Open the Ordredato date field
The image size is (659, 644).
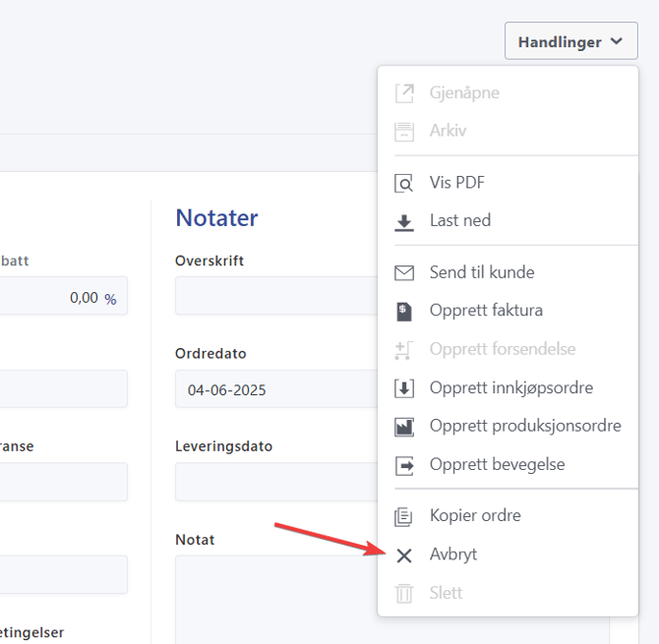(275, 389)
